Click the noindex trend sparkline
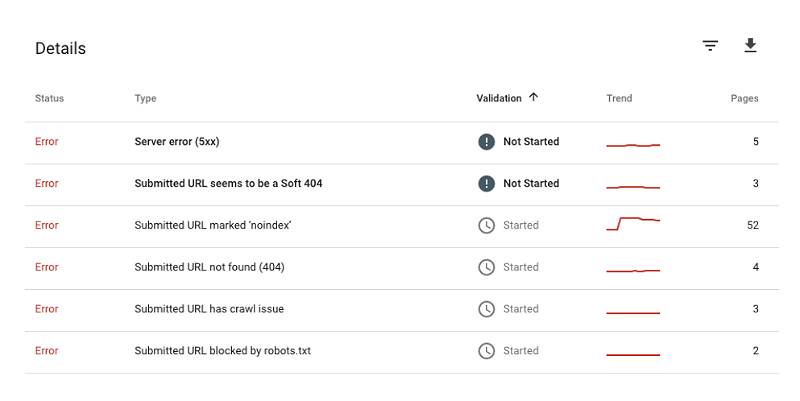Viewport: 800px width, 401px height. tap(633, 223)
